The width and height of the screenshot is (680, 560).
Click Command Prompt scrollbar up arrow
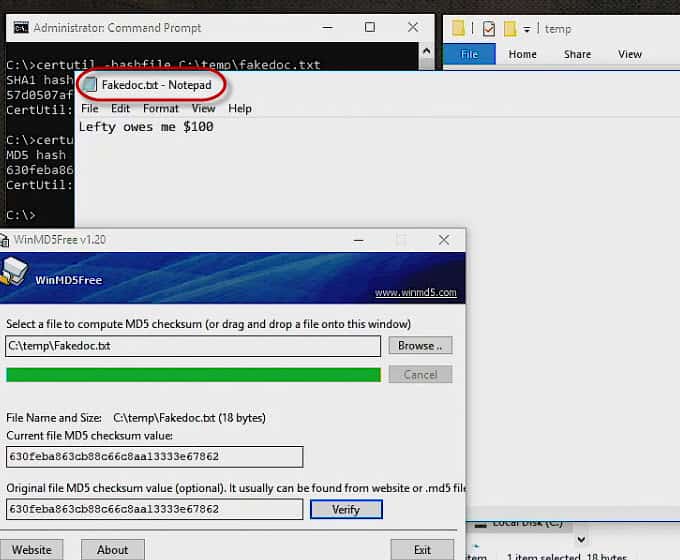coord(426,51)
